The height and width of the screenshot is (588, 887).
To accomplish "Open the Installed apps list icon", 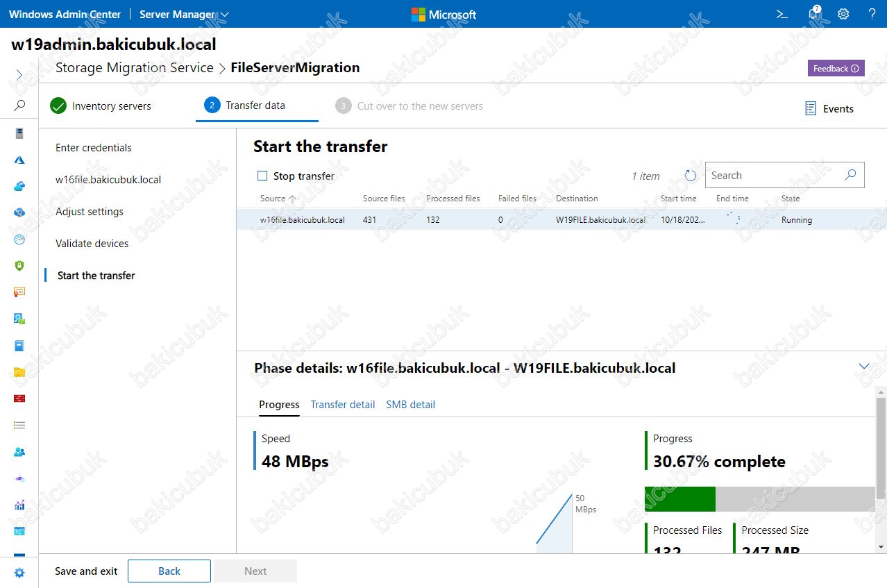I will click(19, 425).
